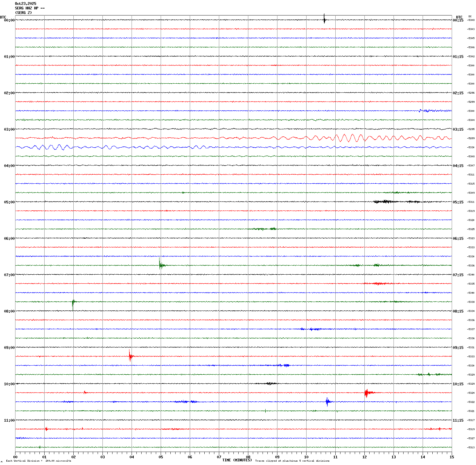The image size is (476, 465).
Task: Click the Oct23,2025 date label
Action: pyautogui.click(x=25, y=4)
